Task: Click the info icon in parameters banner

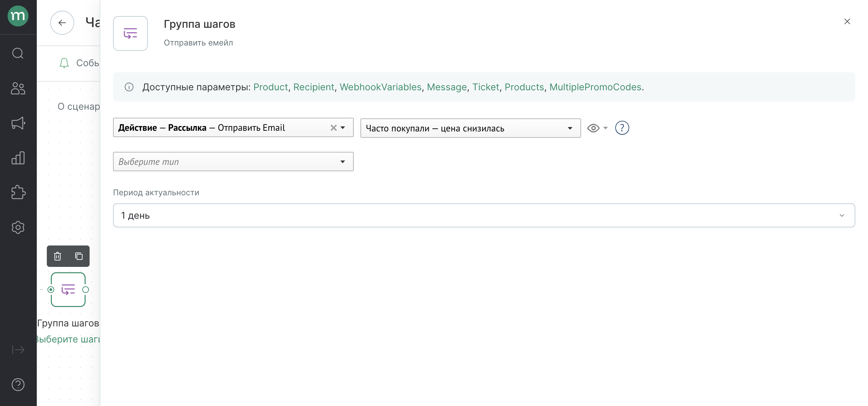Action: (x=129, y=87)
